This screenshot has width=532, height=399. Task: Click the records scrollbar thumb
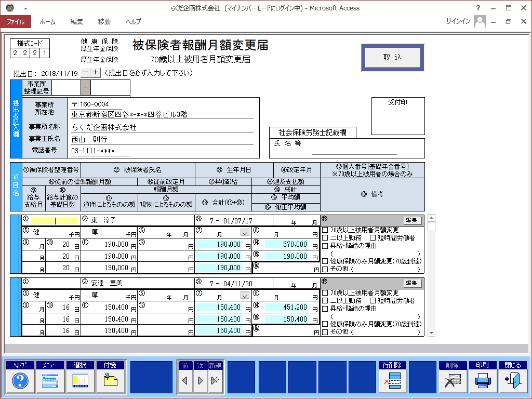coord(432,227)
